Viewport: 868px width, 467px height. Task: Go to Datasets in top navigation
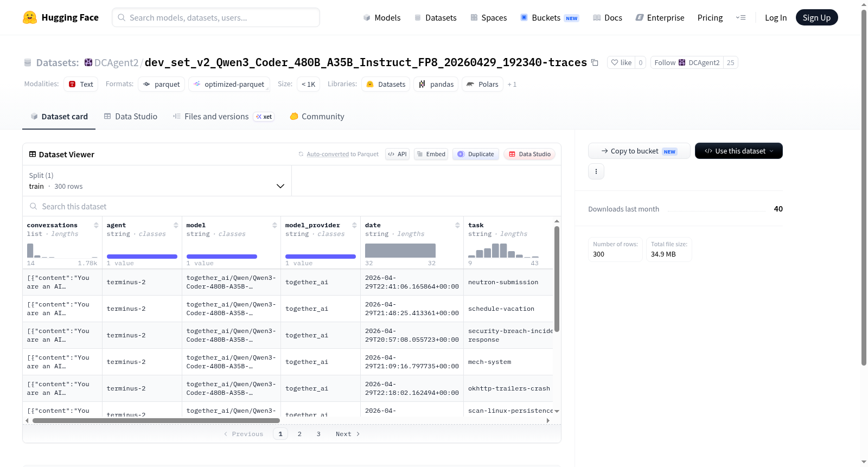435,17
